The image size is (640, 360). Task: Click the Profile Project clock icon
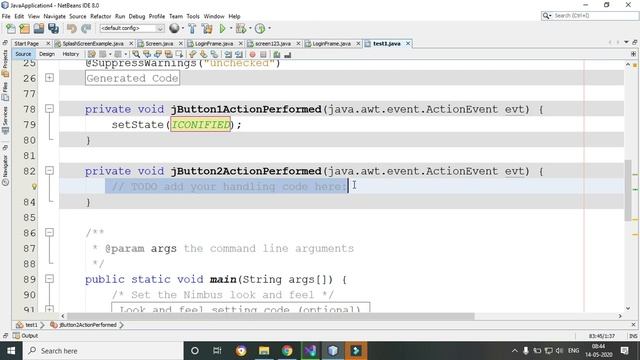260,29
